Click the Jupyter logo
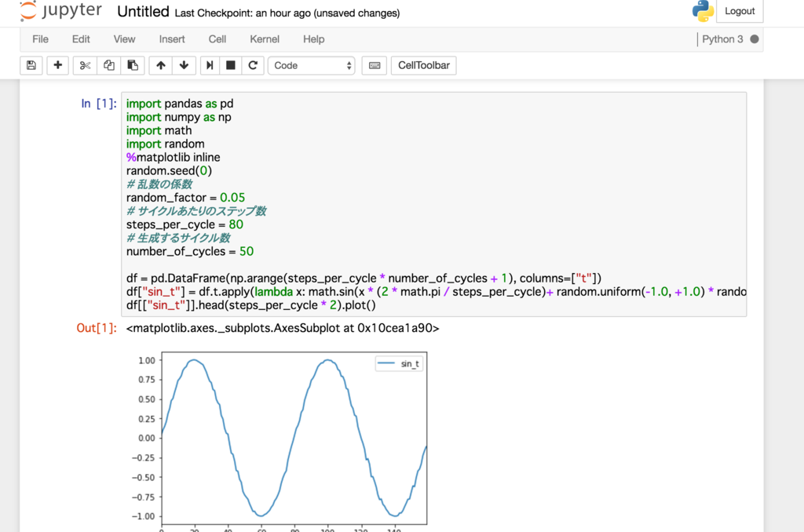This screenshot has width=804, height=532. point(60,11)
